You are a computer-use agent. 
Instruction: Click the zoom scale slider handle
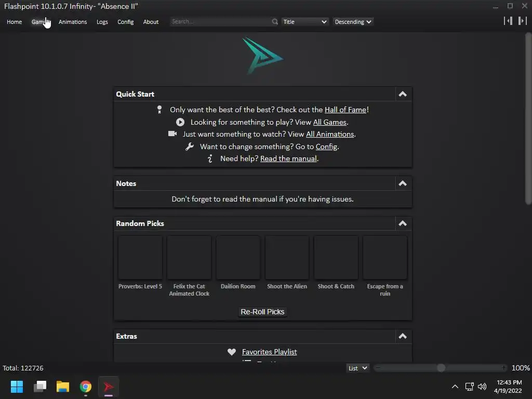[441, 368]
